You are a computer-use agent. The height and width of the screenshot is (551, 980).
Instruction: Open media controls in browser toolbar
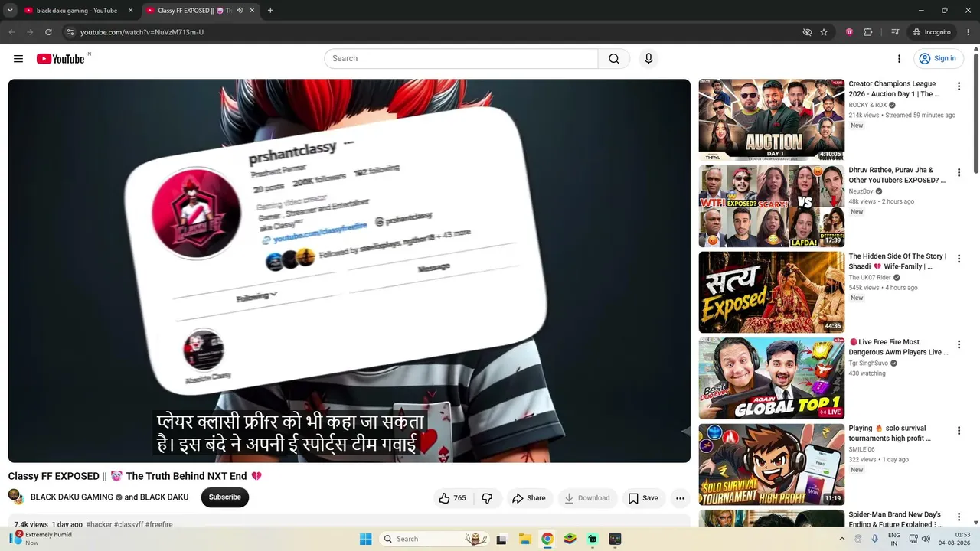click(x=895, y=32)
